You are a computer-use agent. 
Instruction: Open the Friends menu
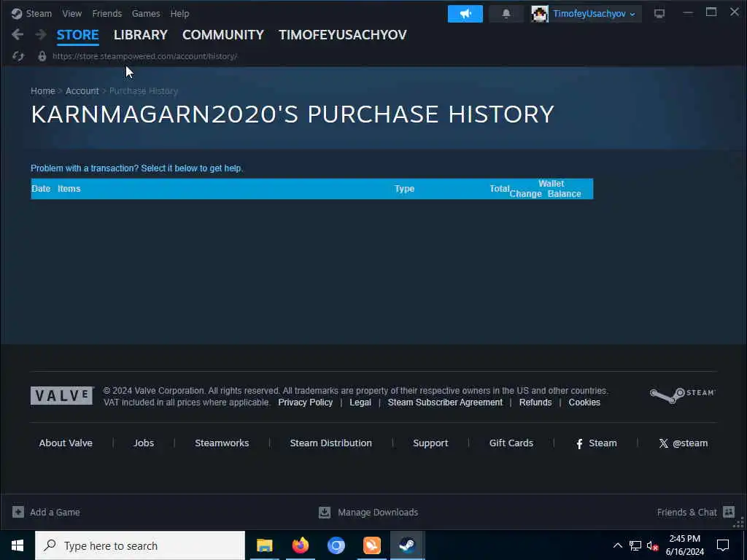pos(107,14)
